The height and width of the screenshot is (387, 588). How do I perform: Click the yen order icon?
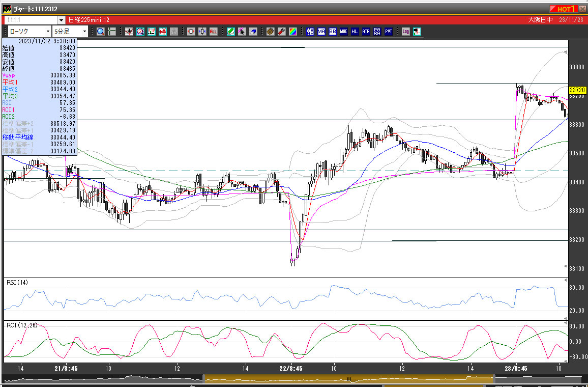pos(163,32)
